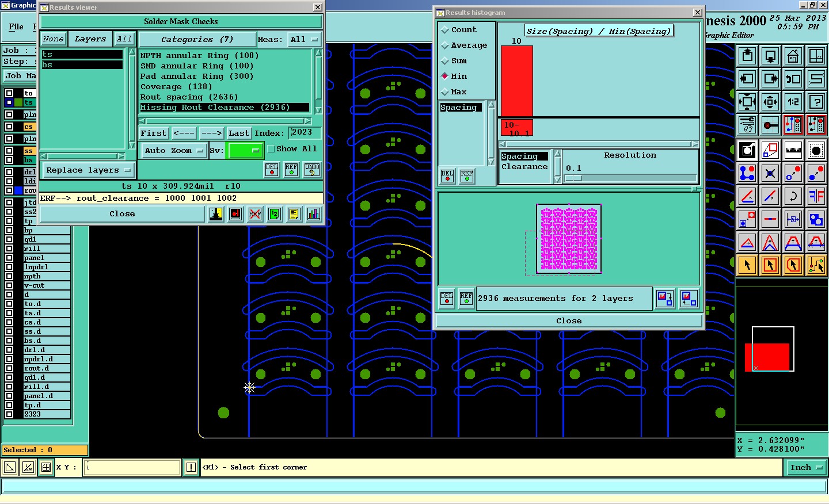This screenshot has width=829, height=504.
Task: Click Close button in Results viewer
Action: tap(122, 214)
